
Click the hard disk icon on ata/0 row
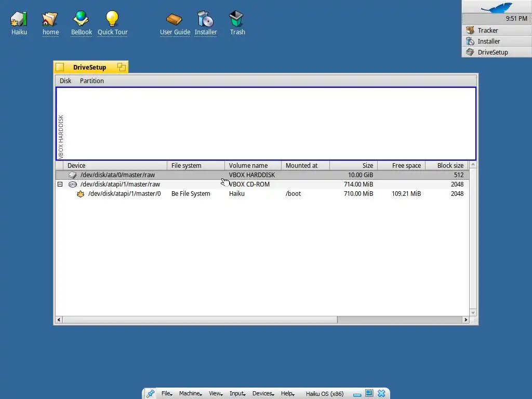[73, 175]
